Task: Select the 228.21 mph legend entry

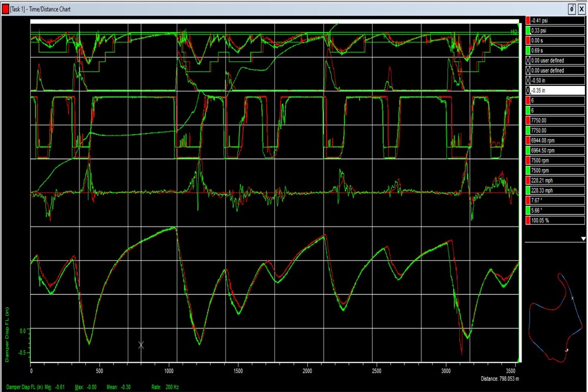Action: (x=555, y=181)
